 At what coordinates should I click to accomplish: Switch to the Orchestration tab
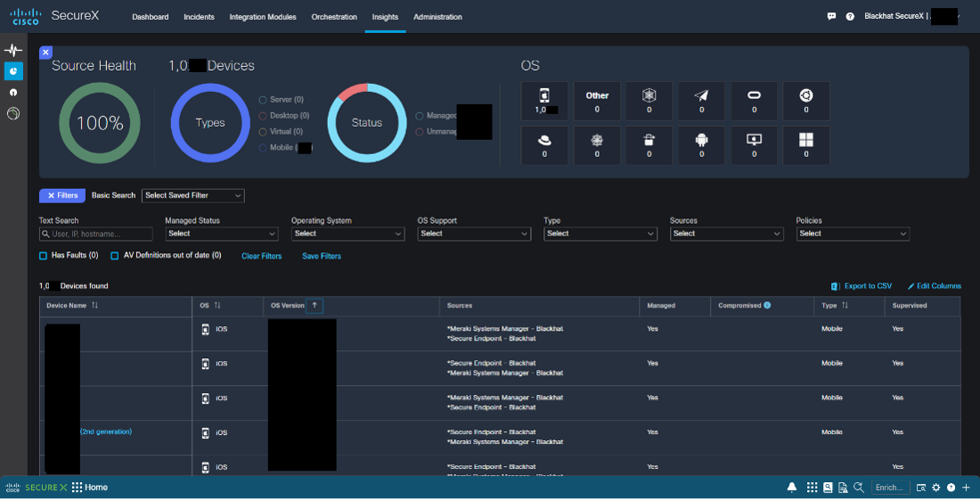pos(334,17)
